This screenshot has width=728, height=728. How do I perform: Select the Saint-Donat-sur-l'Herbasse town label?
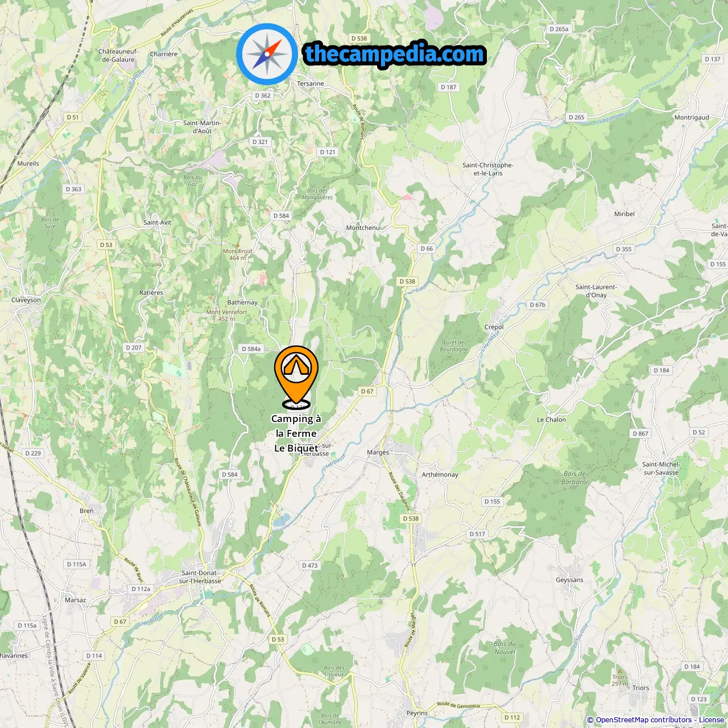pos(200,577)
